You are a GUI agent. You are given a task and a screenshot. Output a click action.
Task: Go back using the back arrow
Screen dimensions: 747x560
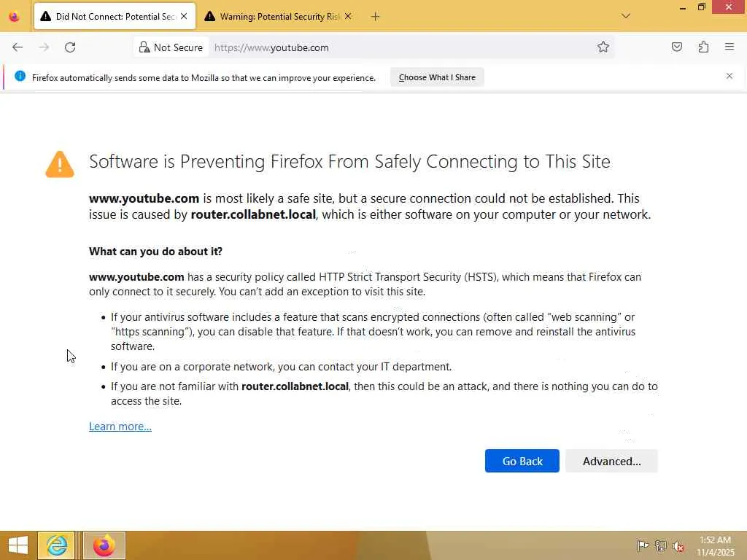tap(18, 47)
